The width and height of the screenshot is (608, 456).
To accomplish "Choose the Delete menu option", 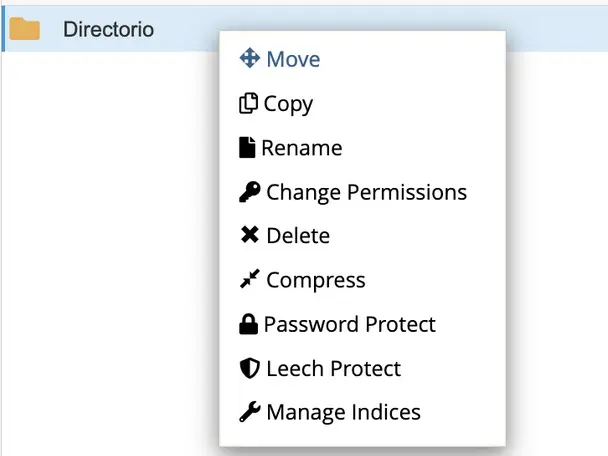I will 297,236.
